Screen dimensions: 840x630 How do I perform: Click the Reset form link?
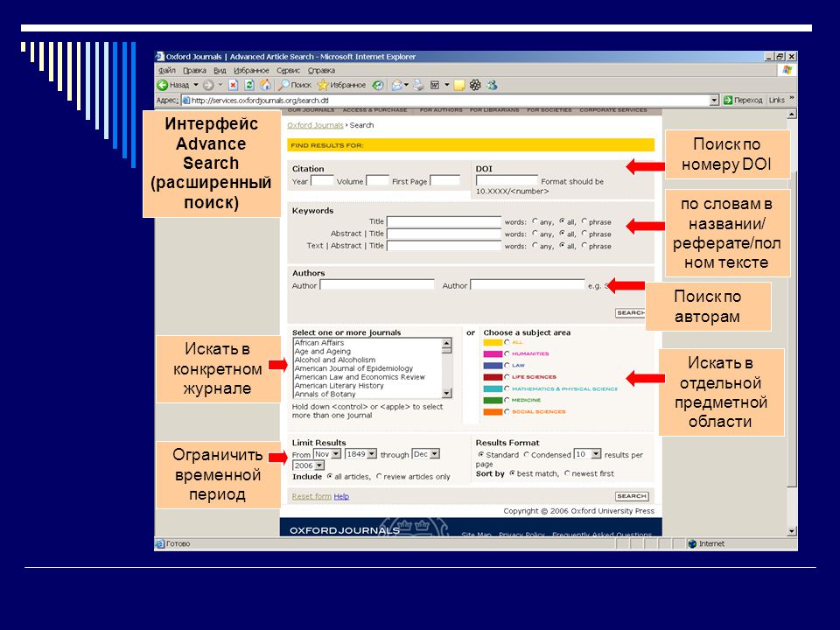pyautogui.click(x=311, y=497)
